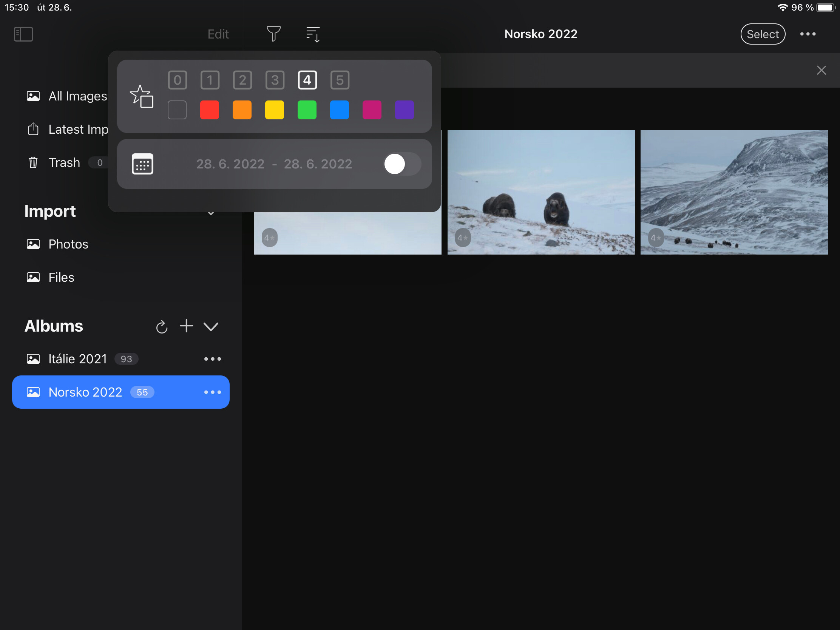The width and height of the screenshot is (840, 630).
Task: Toggle rating filter 3 stars
Action: pyautogui.click(x=275, y=80)
